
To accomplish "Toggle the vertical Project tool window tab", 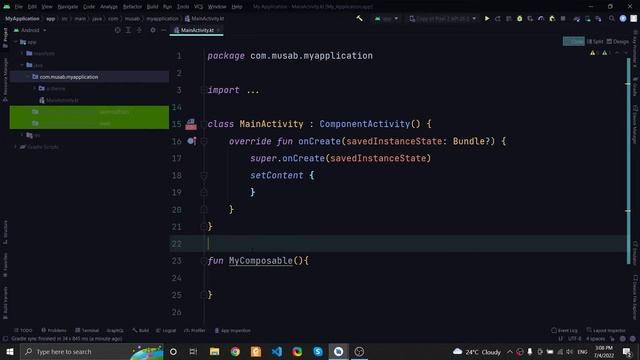I will pyautogui.click(x=5, y=38).
